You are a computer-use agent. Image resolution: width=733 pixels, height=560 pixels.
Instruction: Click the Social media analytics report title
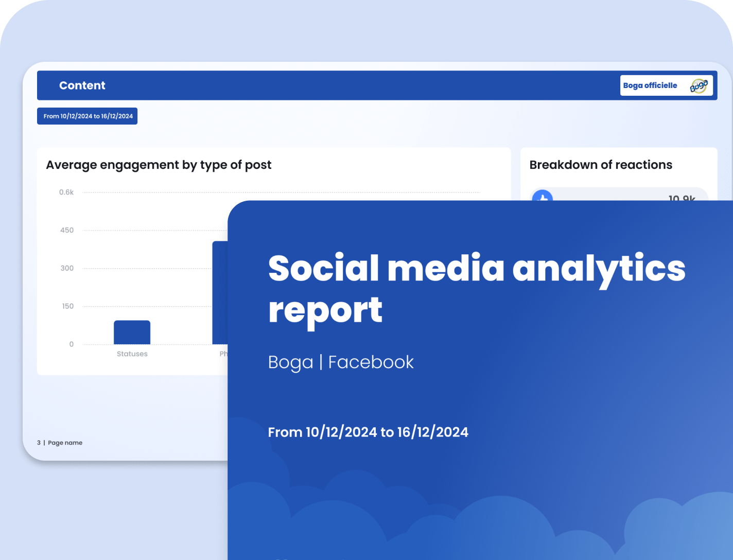[x=476, y=288]
